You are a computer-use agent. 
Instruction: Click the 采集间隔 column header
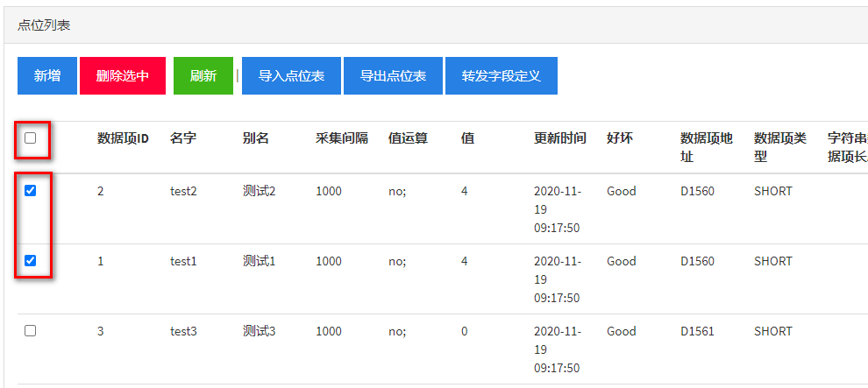click(x=342, y=138)
